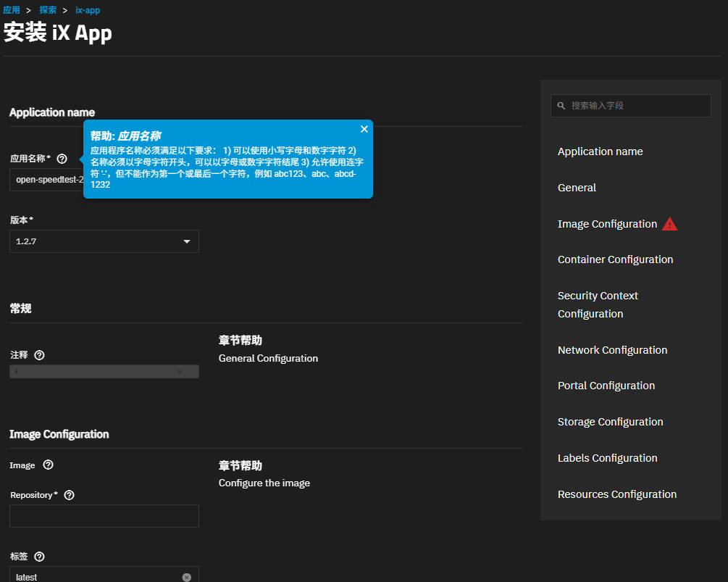Click the search magnifier icon

561,106
